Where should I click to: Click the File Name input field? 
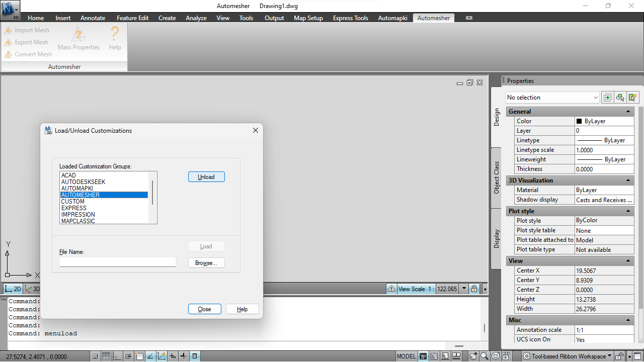pos(118,262)
